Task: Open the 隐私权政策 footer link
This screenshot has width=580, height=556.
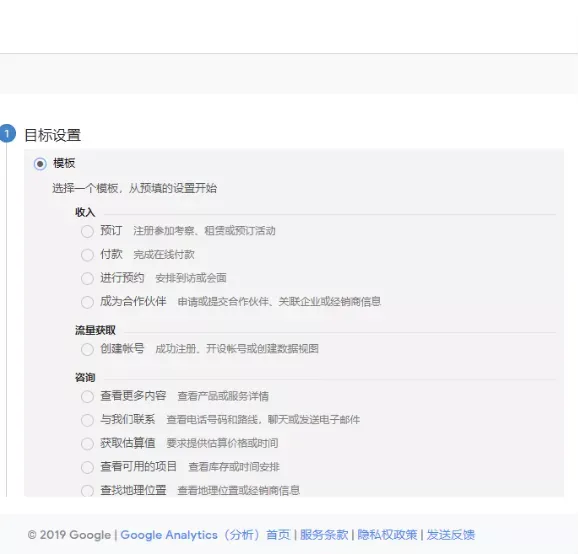Action: click(x=387, y=535)
